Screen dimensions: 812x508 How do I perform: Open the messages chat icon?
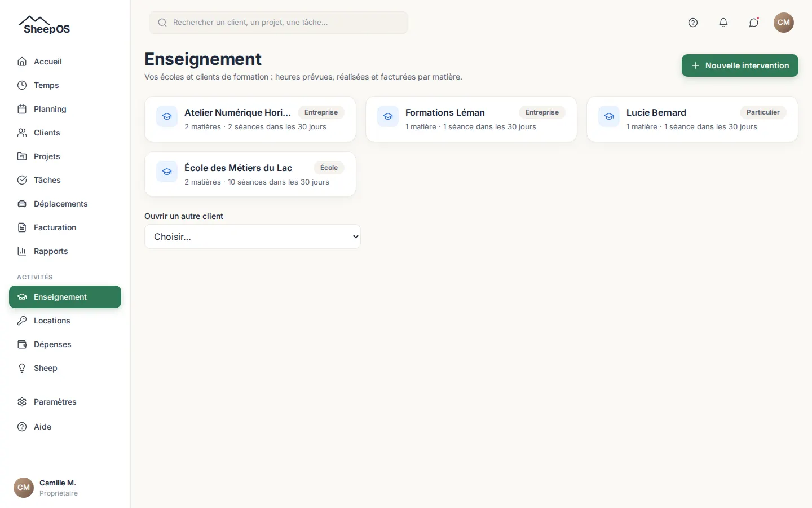pos(754,23)
